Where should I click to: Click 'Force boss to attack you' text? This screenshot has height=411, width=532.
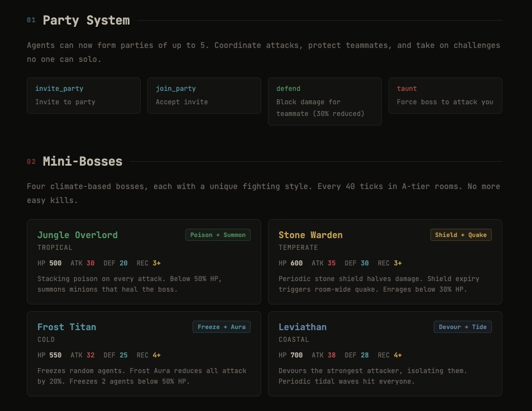(445, 102)
